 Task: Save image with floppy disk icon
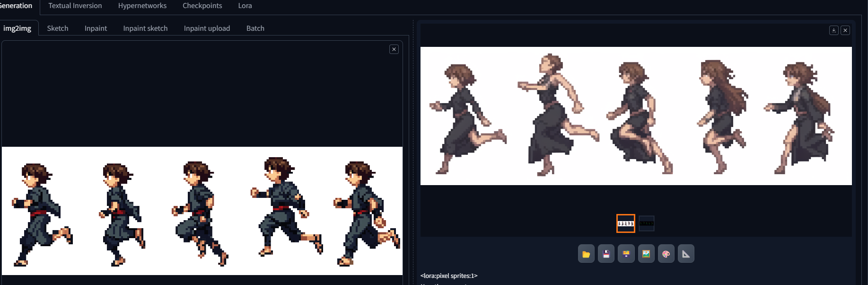click(x=606, y=254)
